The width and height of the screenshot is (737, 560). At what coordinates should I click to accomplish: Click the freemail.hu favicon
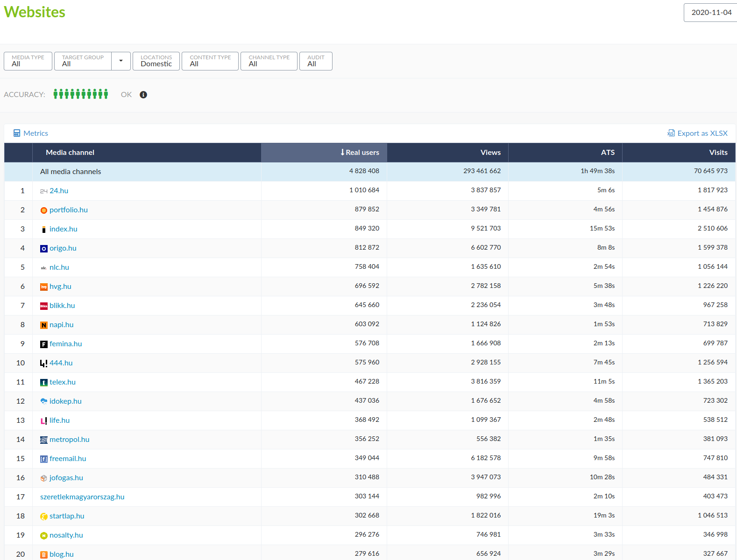point(43,459)
